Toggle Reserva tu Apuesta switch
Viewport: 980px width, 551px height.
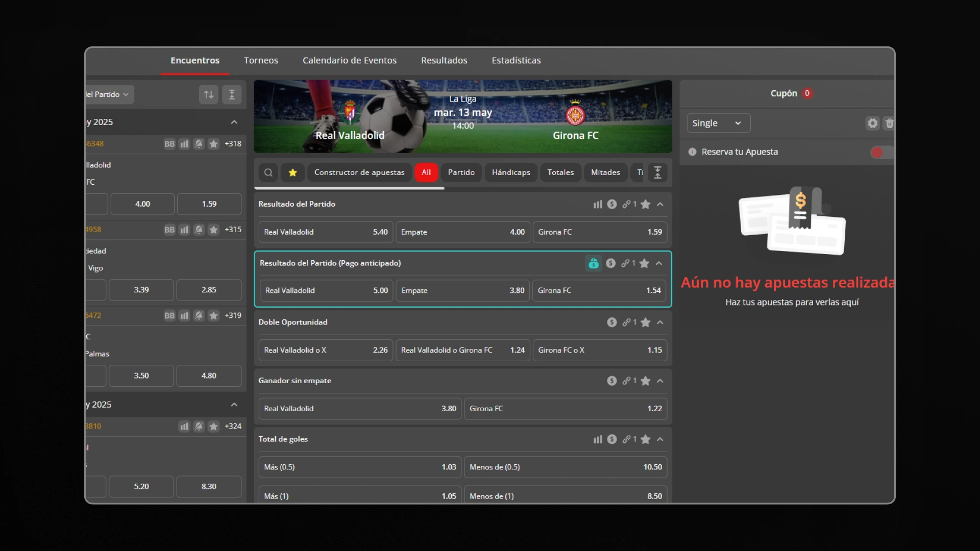[882, 152]
